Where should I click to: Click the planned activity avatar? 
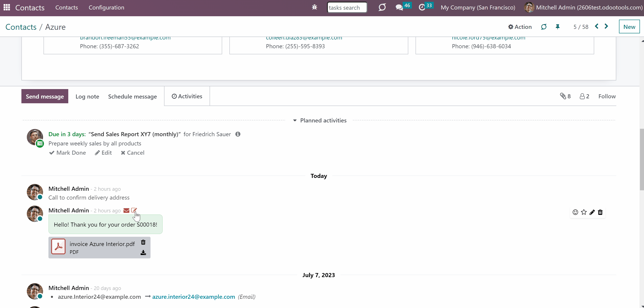click(x=35, y=137)
